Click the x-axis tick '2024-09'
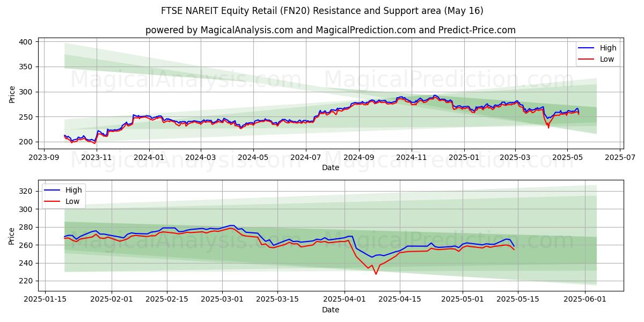 point(359,157)
